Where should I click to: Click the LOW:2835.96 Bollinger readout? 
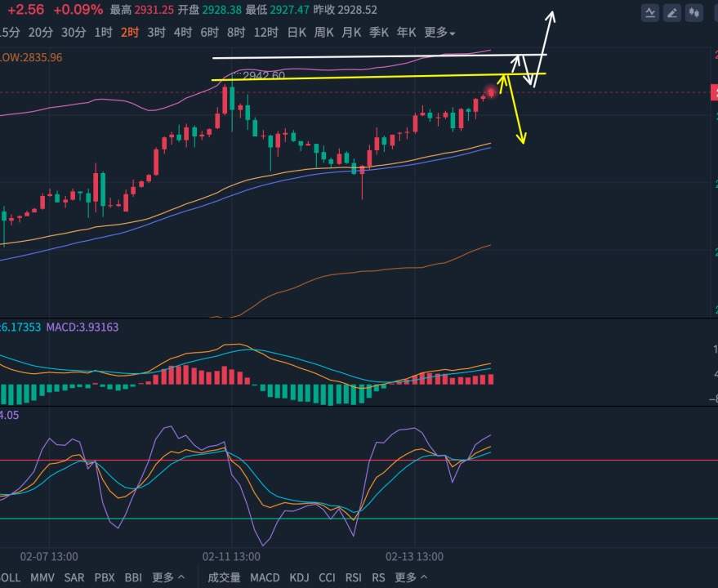[31, 57]
